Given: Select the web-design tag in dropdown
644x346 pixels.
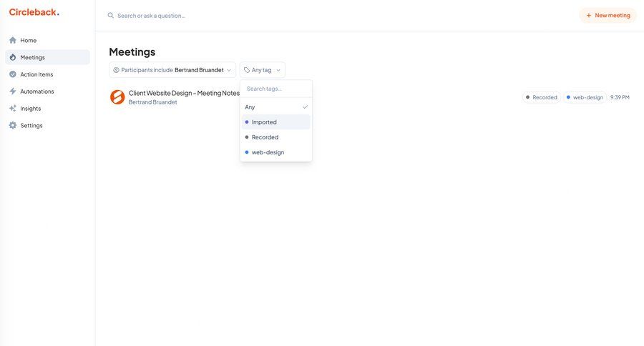Looking at the screenshot, I should pyautogui.click(x=275, y=152).
